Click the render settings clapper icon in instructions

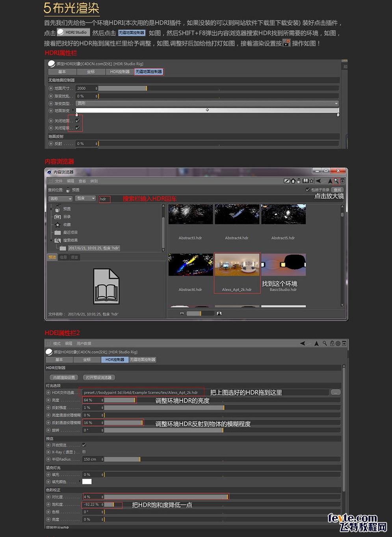287,43
